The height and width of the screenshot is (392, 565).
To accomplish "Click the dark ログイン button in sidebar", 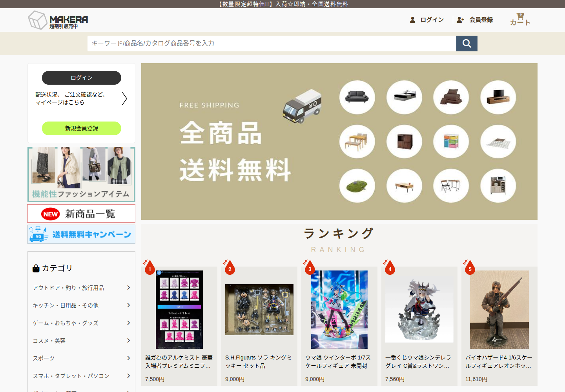I will (x=82, y=78).
